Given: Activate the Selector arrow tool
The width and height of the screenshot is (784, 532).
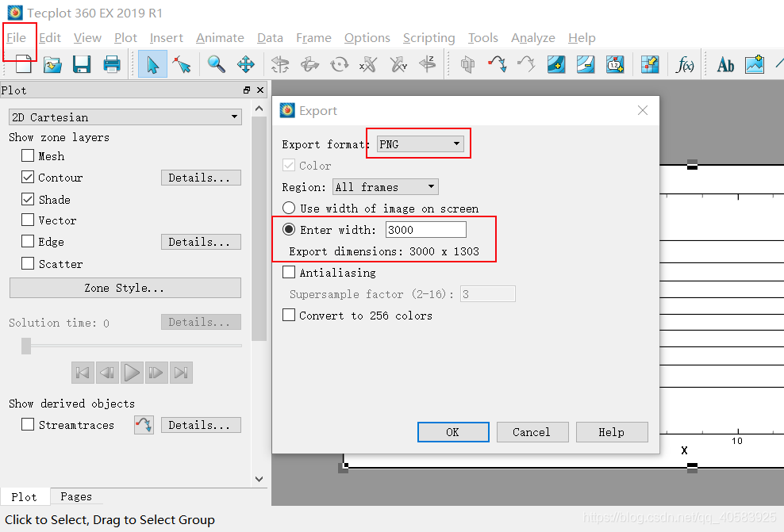Looking at the screenshot, I should [x=152, y=64].
